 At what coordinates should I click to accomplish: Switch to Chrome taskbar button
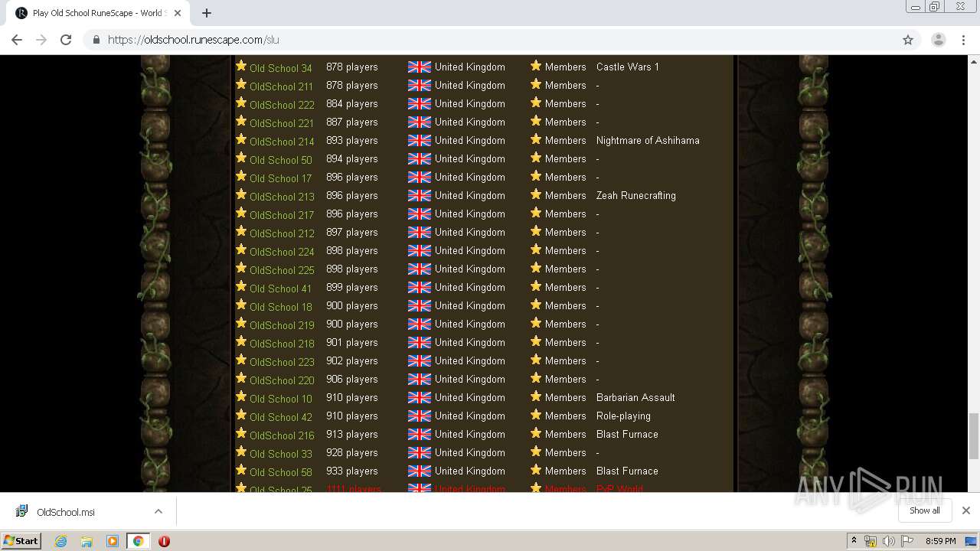138,541
